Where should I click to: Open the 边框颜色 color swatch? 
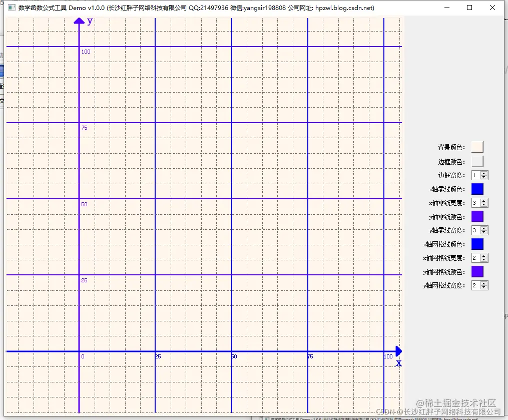click(477, 161)
